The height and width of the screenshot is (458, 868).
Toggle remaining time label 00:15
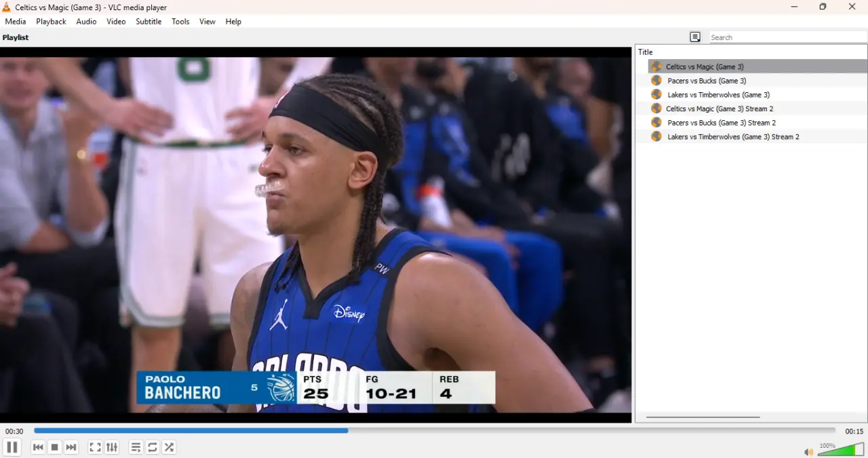854,432
